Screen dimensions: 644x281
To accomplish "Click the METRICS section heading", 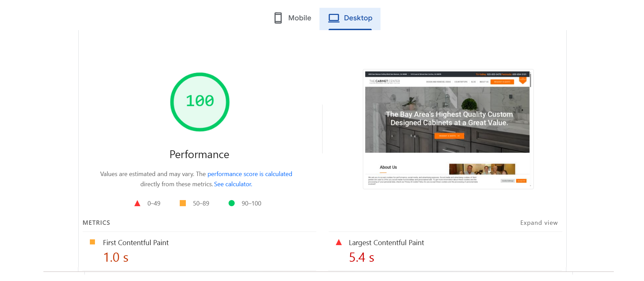I will [x=96, y=223].
